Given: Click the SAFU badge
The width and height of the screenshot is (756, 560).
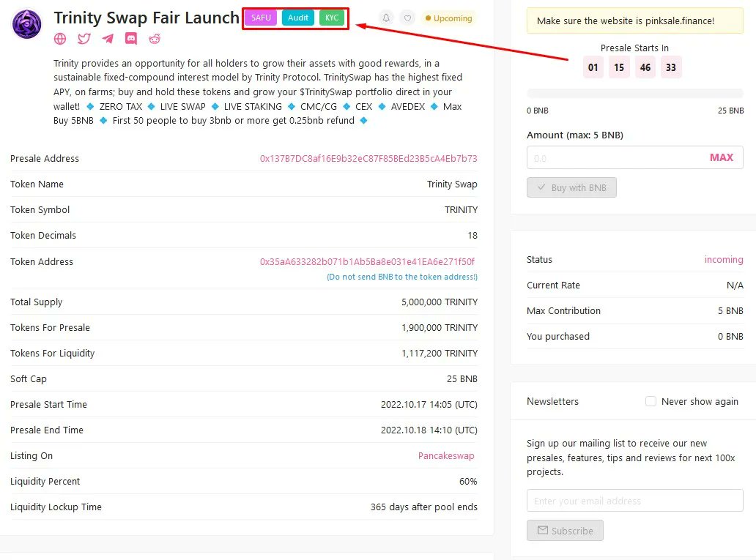Looking at the screenshot, I should (260, 17).
